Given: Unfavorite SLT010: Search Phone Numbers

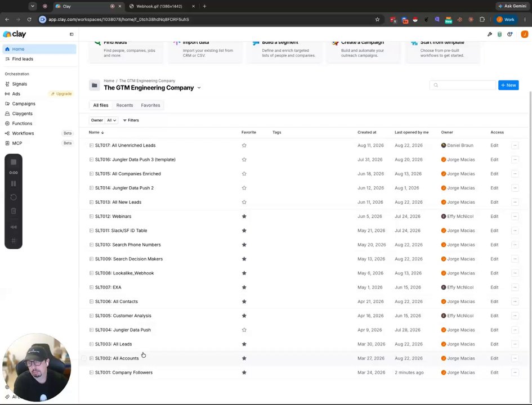Looking at the screenshot, I should tap(244, 245).
